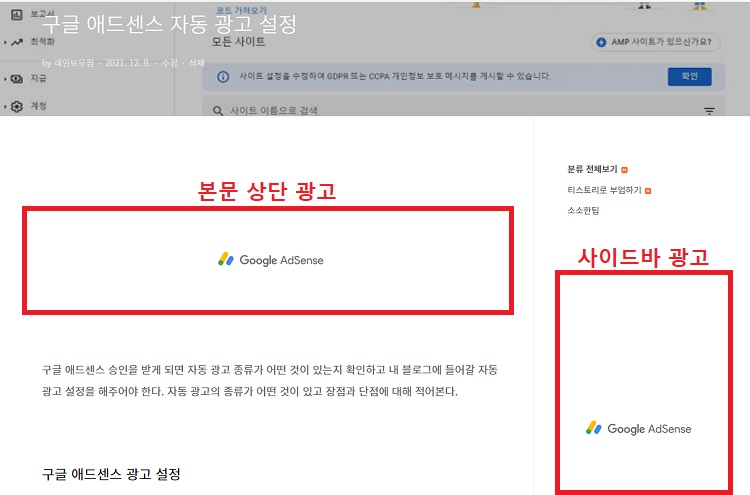
Task: Click the GDPR 또는 CCPA banner message
Action: pyautogui.click(x=395, y=76)
